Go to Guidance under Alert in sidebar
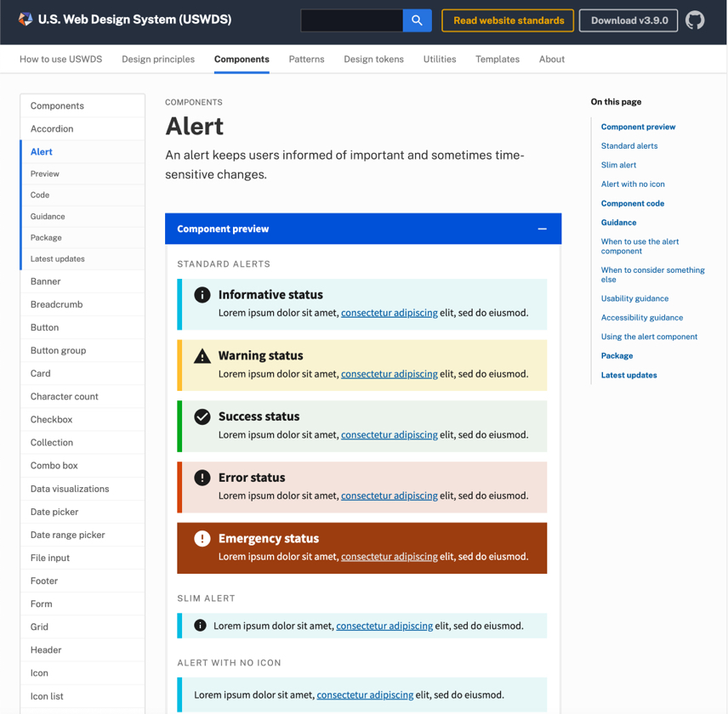The height and width of the screenshot is (714, 728). click(48, 217)
